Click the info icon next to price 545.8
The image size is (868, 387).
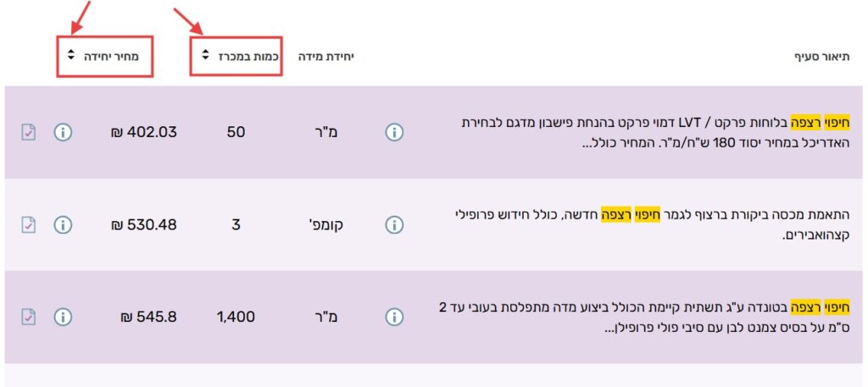point(63,317)
